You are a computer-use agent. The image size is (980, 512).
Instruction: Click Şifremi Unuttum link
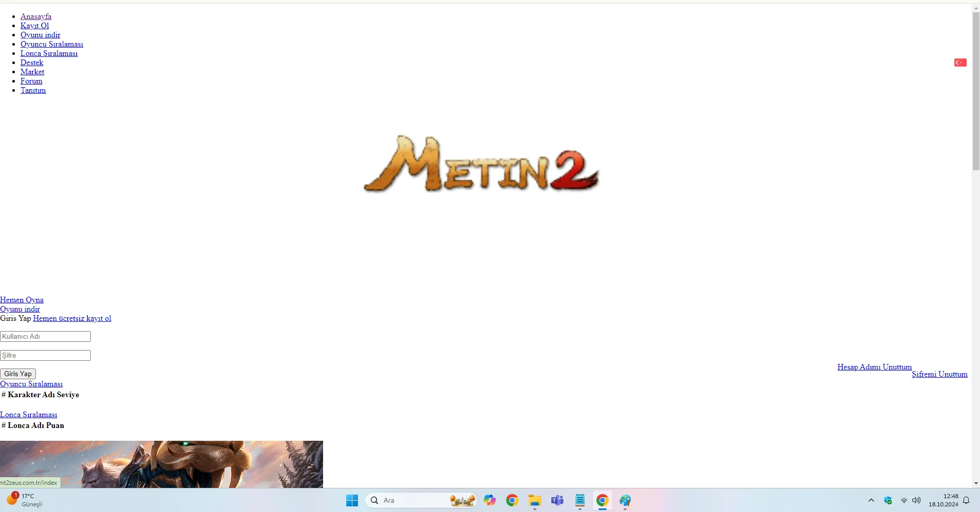(939, 374)
